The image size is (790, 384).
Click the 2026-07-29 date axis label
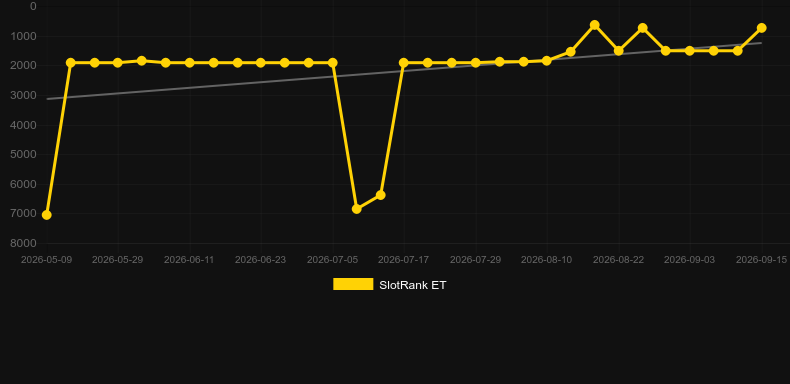[475, 260]
